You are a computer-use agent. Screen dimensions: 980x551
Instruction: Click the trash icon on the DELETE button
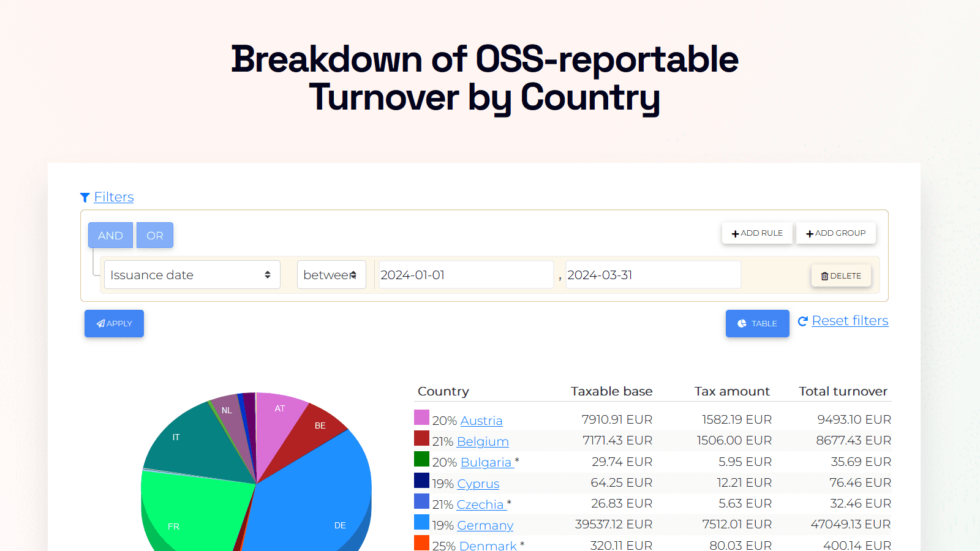tap(824, 275)
